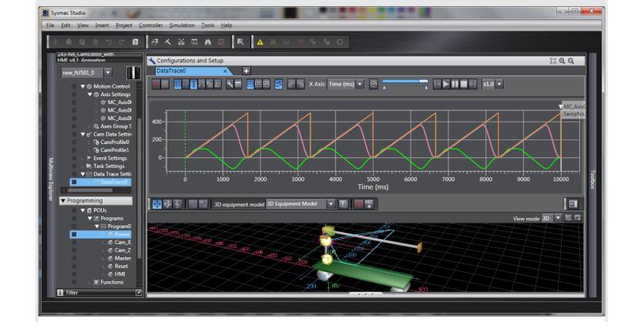Click the playback position slider bar
This screenshot has height=322, width=644.
pyautogui.click(x=404, y=81)
